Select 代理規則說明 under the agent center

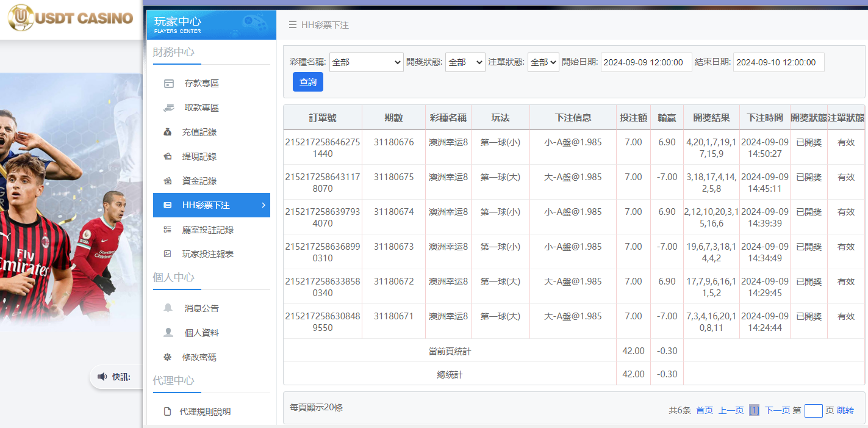pos(168,411)
